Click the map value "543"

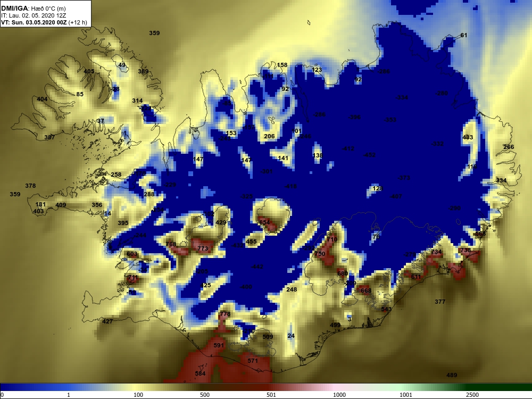click(386, 309)
